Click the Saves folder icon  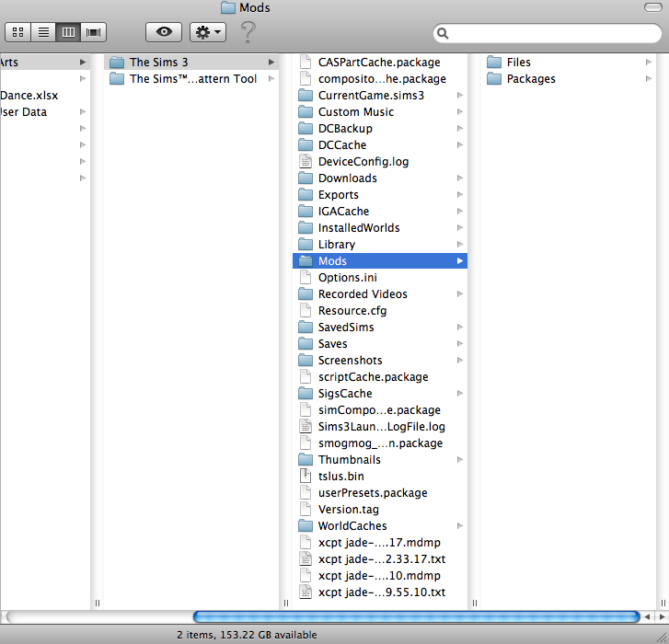click(x=306, y=344)
